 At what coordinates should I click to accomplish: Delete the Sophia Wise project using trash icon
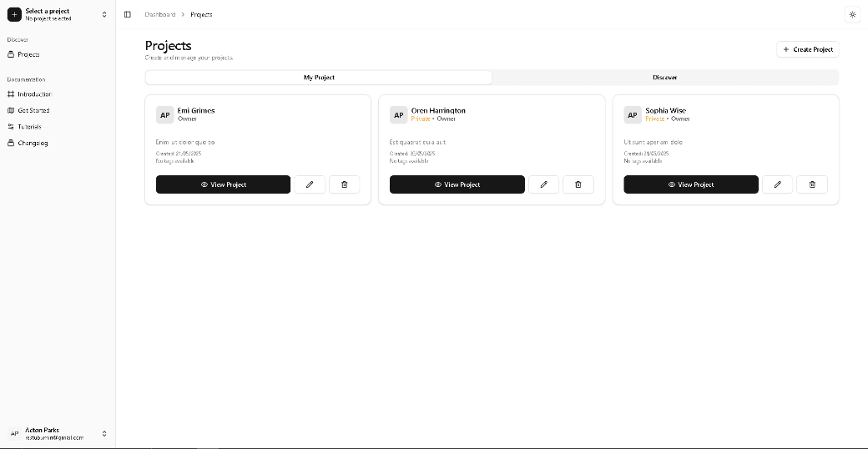[812, 184]
